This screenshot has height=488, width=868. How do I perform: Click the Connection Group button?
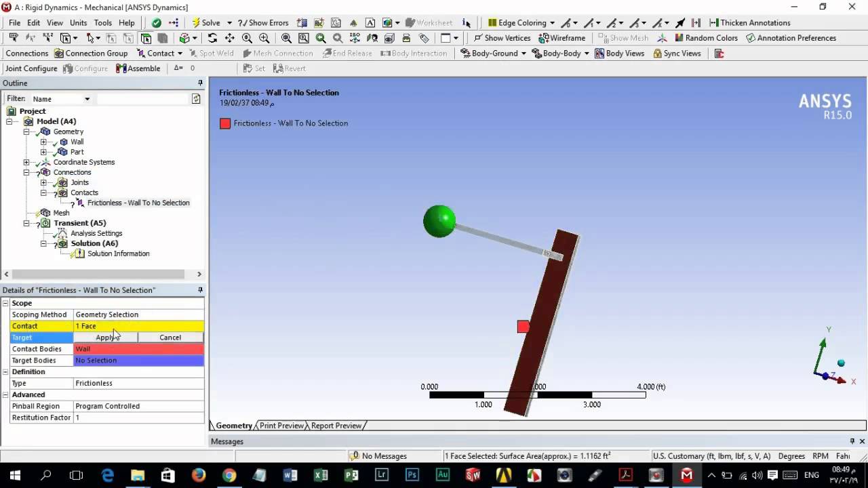pos(91,53)
